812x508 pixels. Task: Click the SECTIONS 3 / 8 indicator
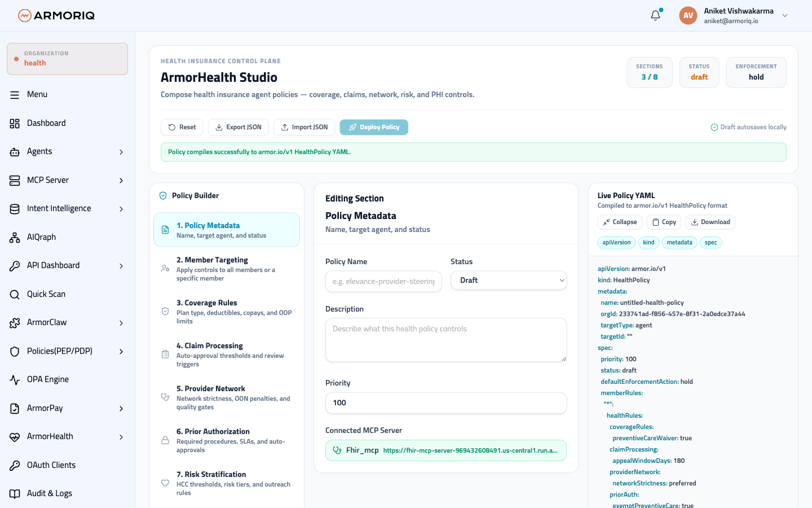(x=650, y=72)
